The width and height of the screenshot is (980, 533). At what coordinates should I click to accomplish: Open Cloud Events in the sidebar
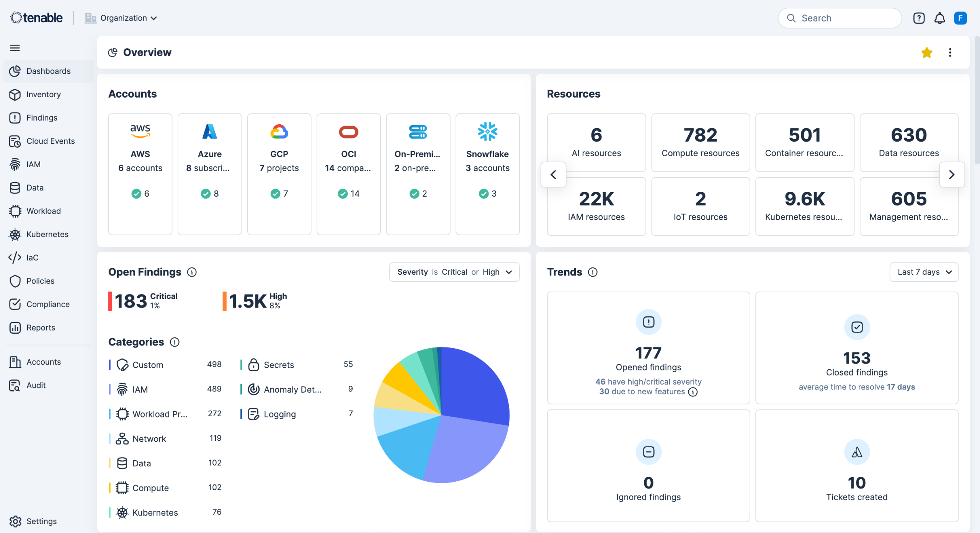click(x=50, y=141)
